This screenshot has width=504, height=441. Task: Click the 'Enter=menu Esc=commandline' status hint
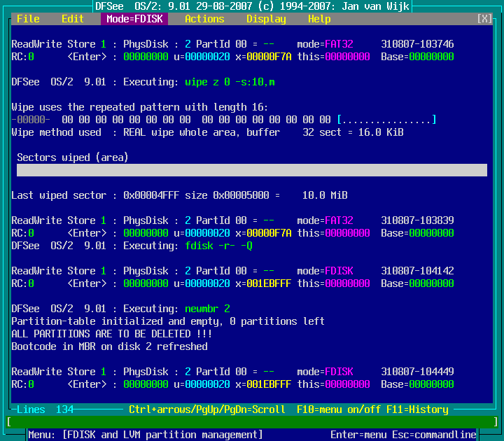(x=403, y=435)
